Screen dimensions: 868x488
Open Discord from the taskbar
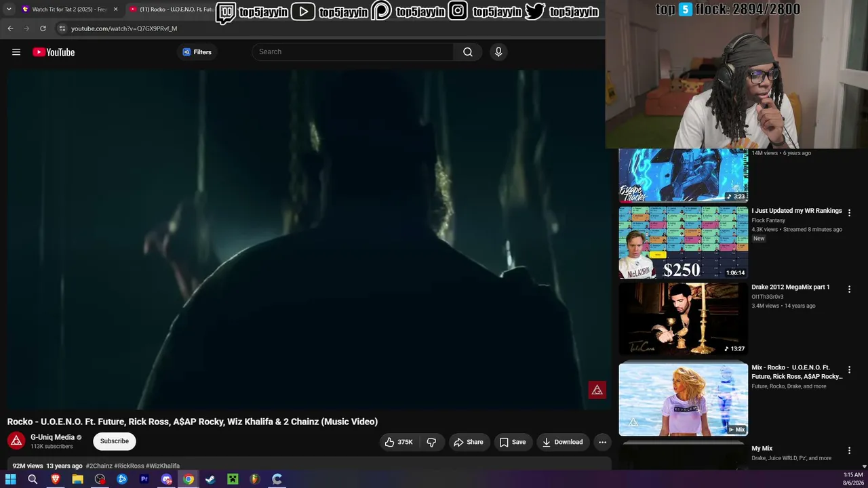click(166, 479)
